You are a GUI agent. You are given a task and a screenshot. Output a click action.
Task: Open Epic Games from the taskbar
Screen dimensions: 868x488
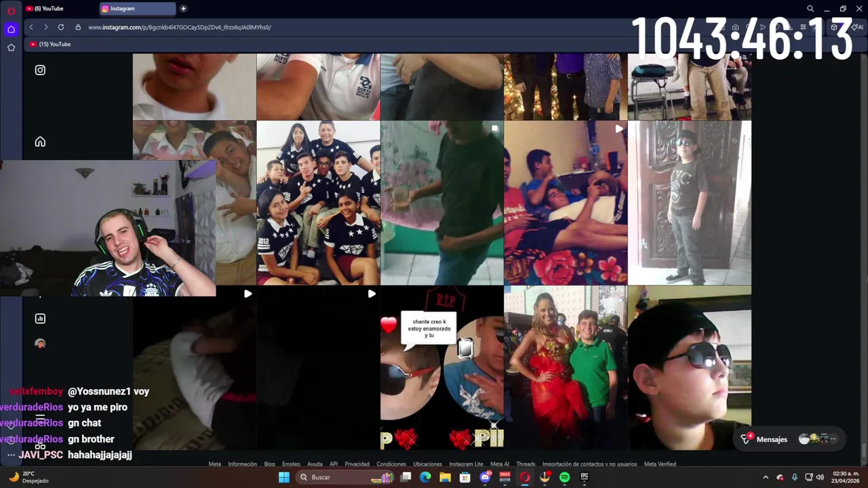point(585,477)
